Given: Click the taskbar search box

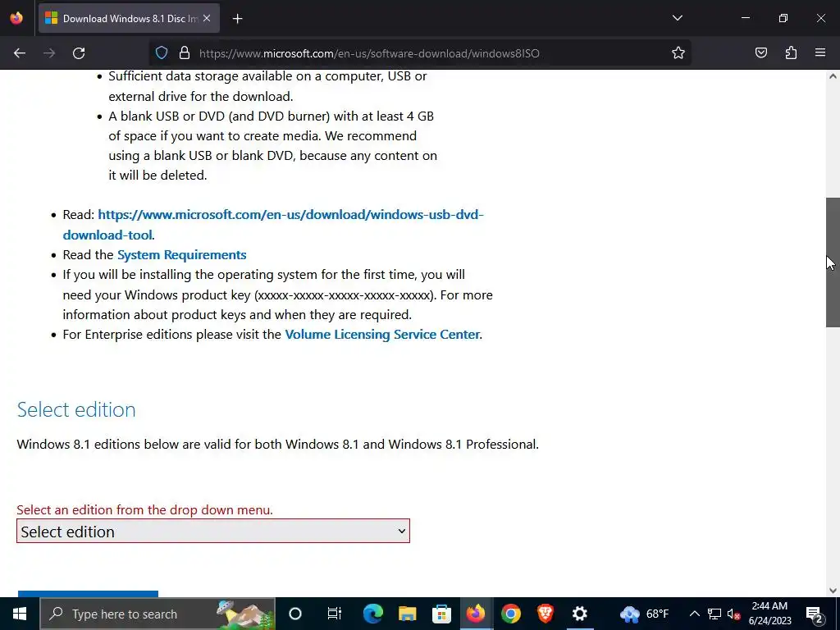Looking at the screenshot, I should coord(157,614).
